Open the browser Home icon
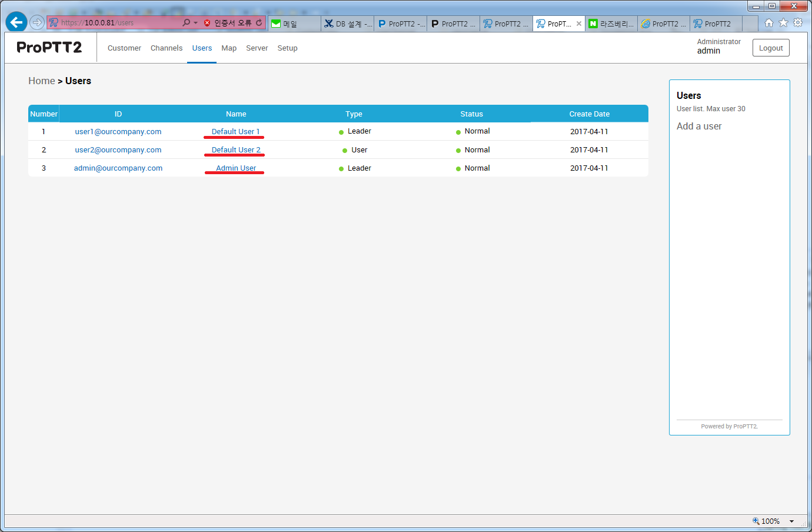This screenshot has width=812, height=532. [x=768, y=23]
